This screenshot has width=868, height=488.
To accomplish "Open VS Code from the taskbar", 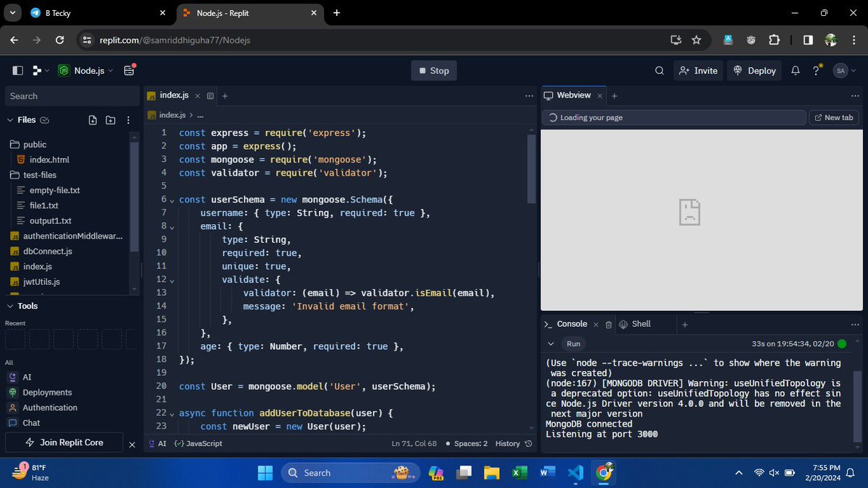I will pos(575,473).
